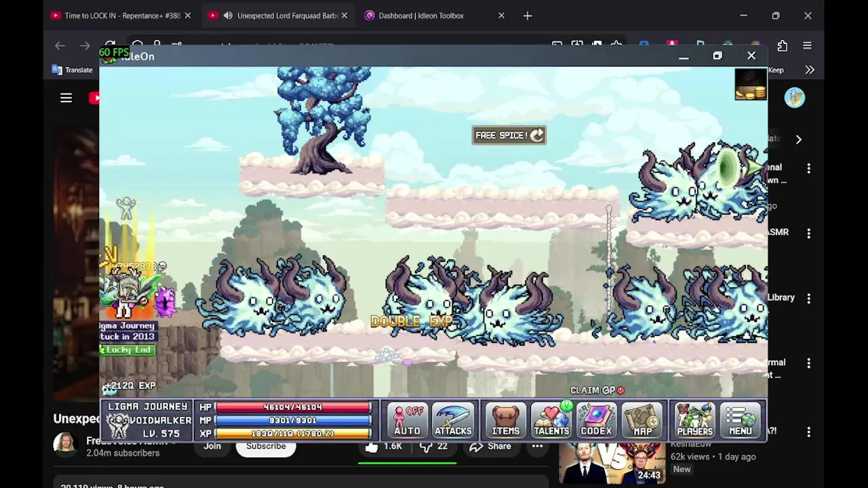This screenshot has width=868, height=488.
Task: Click the CLAIM GP notification
Action: (x=597, y=390)
